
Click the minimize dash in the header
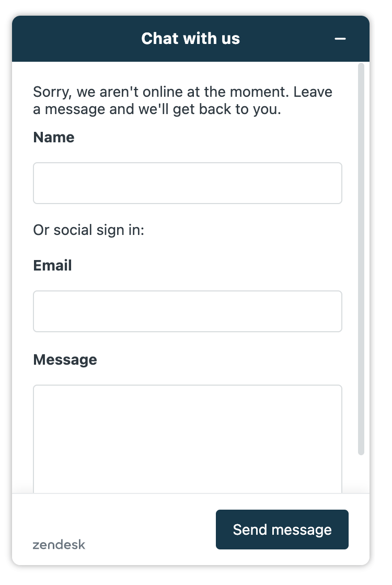340,39
